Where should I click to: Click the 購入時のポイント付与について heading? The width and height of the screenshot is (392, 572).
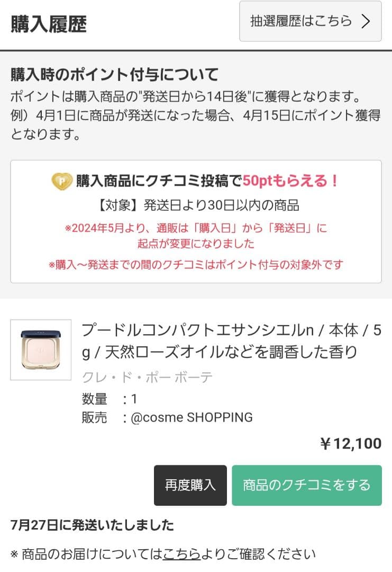click(114, 74)
